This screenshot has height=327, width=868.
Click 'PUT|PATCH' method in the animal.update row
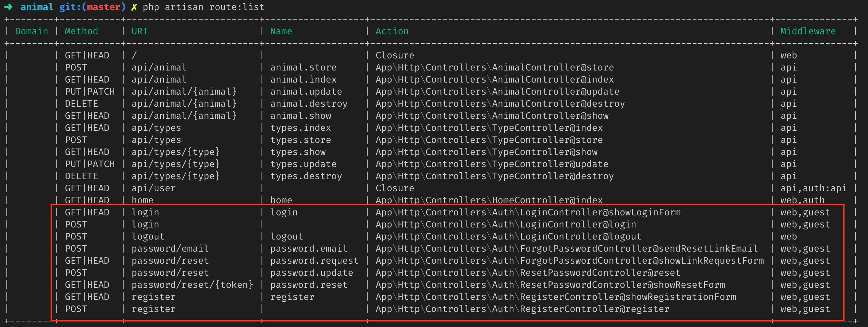90,92
